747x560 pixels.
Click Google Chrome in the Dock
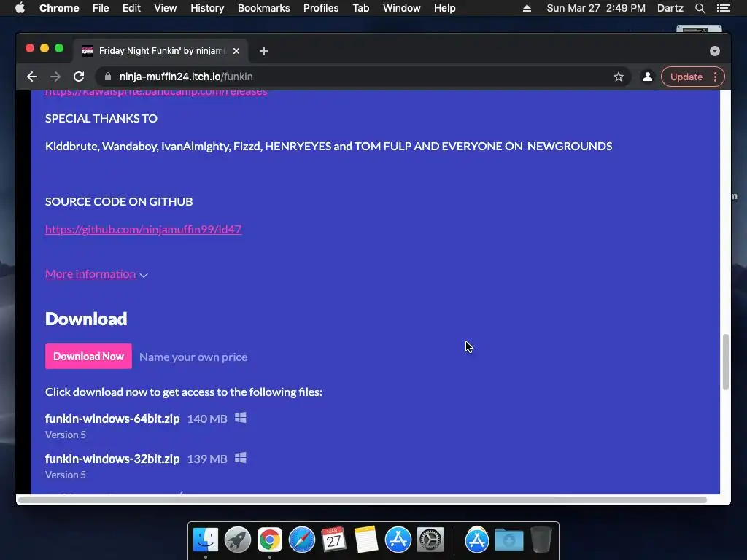[x=270, y=540]
